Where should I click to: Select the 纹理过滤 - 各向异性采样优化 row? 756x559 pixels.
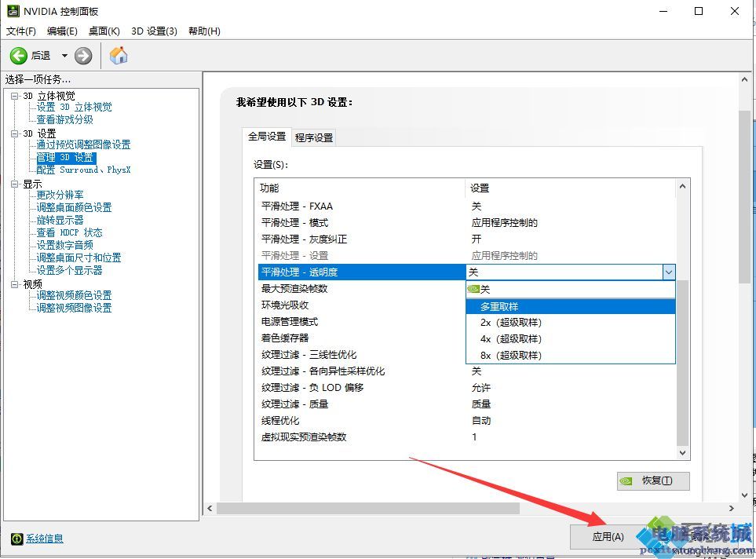click(466, 371)
